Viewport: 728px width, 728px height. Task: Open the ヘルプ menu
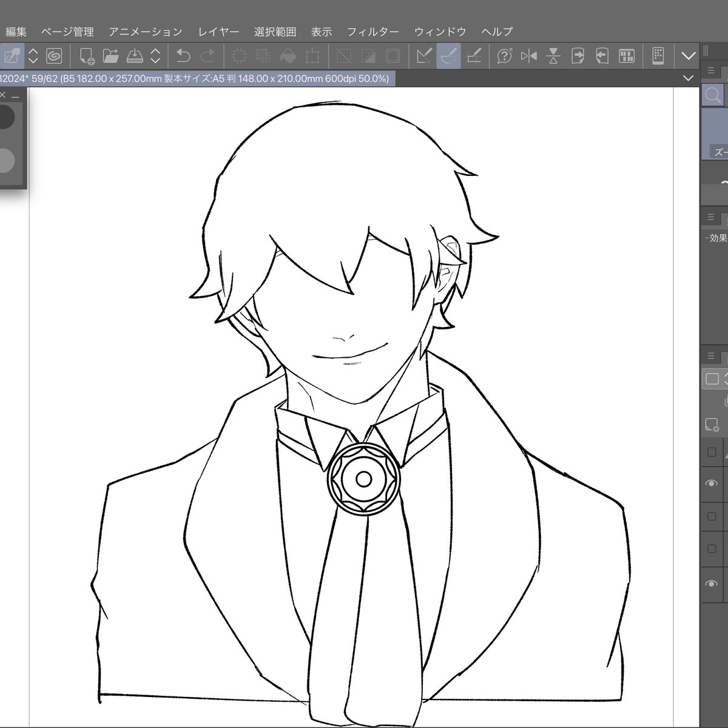click(497, 32)
